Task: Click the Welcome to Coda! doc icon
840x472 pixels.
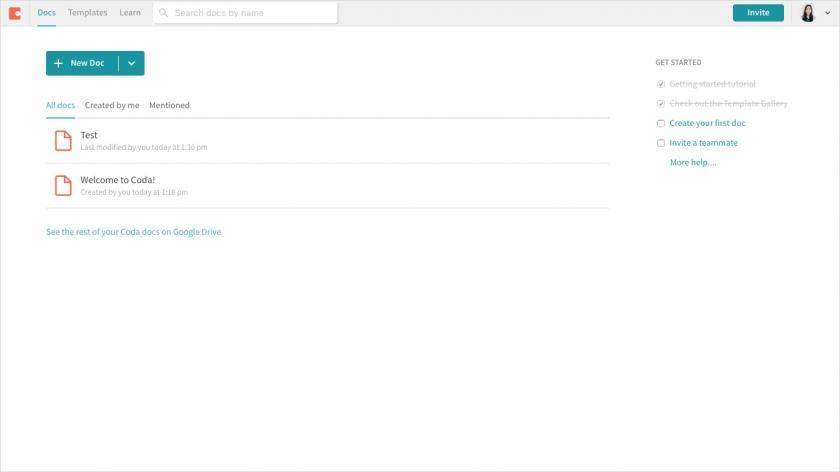Action: tap(63, 185)
